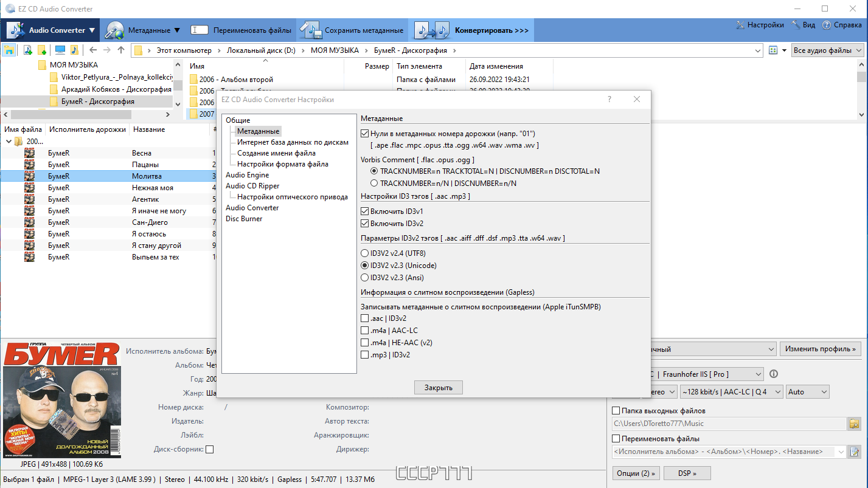Click the computer monitor icon in file toolbar
Viewport: 868px width, 488px height.
point(60,50)
